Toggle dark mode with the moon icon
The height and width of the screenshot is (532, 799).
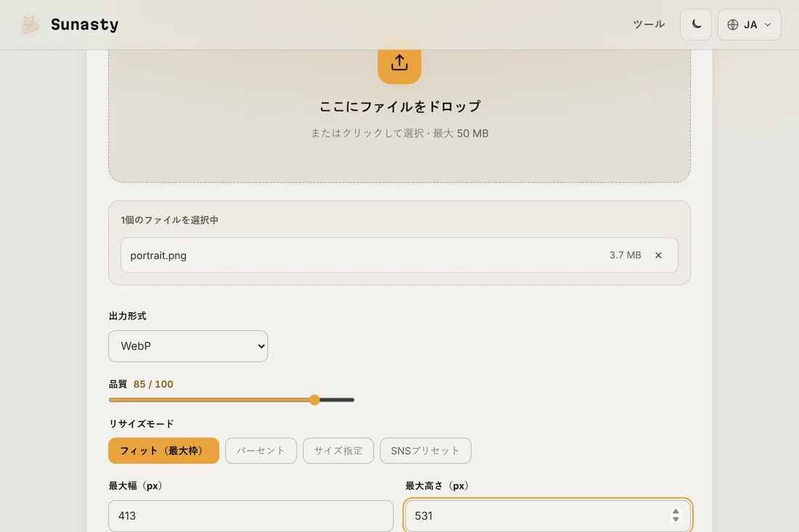pos(696,25)
